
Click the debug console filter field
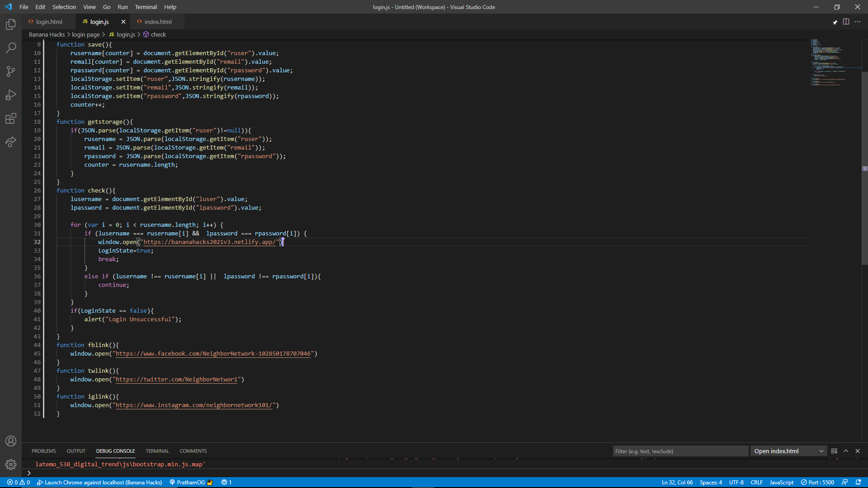(x=680, y=451)
